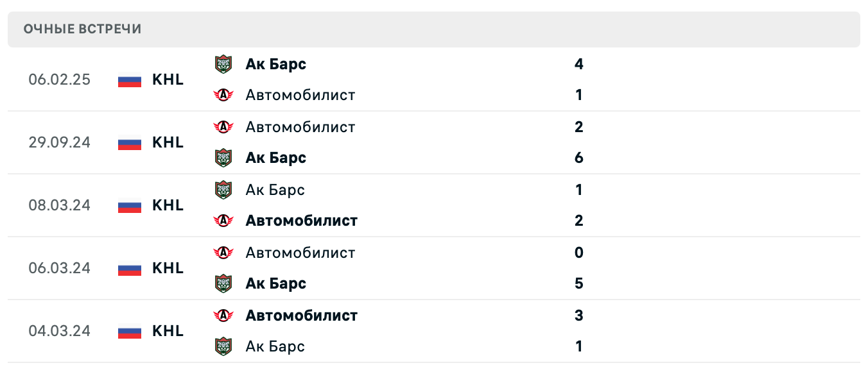Click Ak Bars logo in 04.03.24 match
Viewport: 868px width, 372px height.
tap(223, 346)
